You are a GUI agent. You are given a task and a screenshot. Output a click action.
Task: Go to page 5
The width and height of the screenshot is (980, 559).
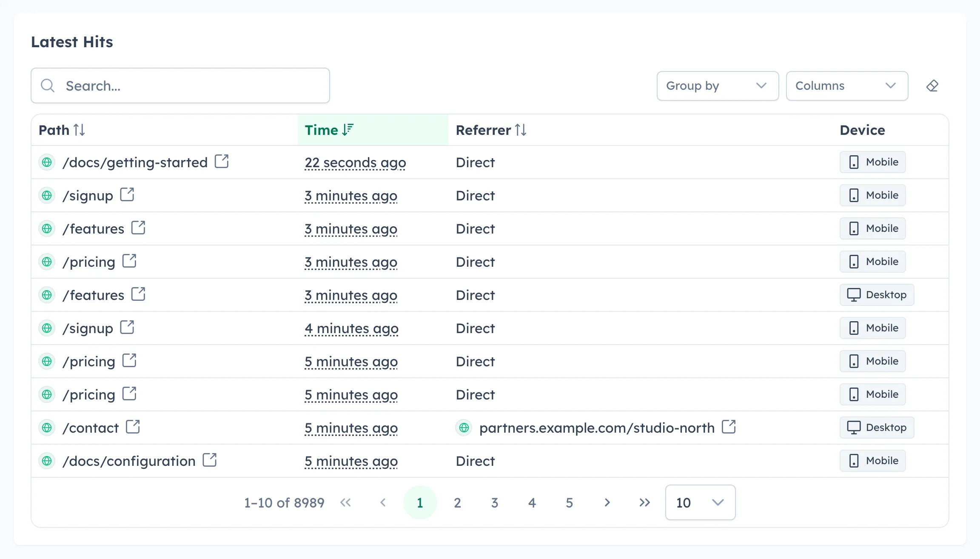click(x=570, y=502)
